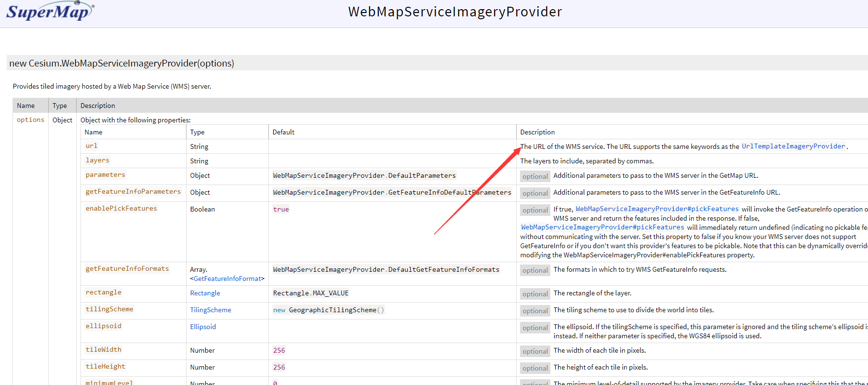Click the WebMapServiceImageryProvider.DefaultParameters default value
The width and height of the screenshot is (868, 385).
[364, 176]
